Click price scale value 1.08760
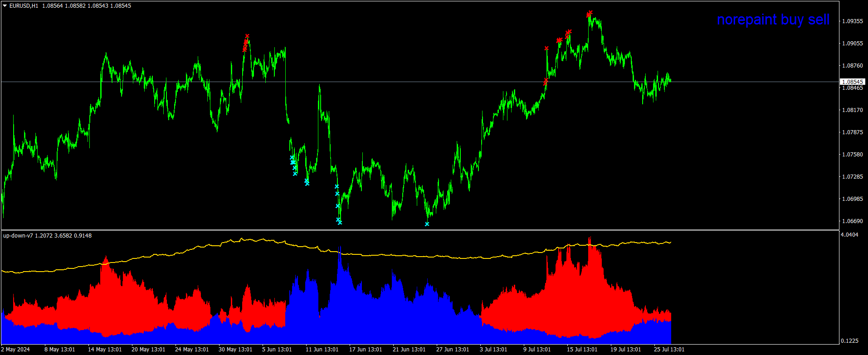The width and height of the screenshot is (868, 355). [853, 66]
